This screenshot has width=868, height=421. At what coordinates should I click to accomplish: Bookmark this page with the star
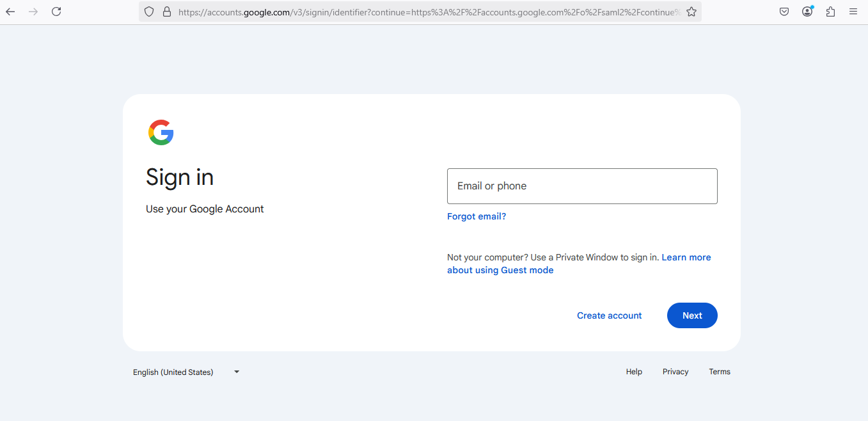point(691,12)
